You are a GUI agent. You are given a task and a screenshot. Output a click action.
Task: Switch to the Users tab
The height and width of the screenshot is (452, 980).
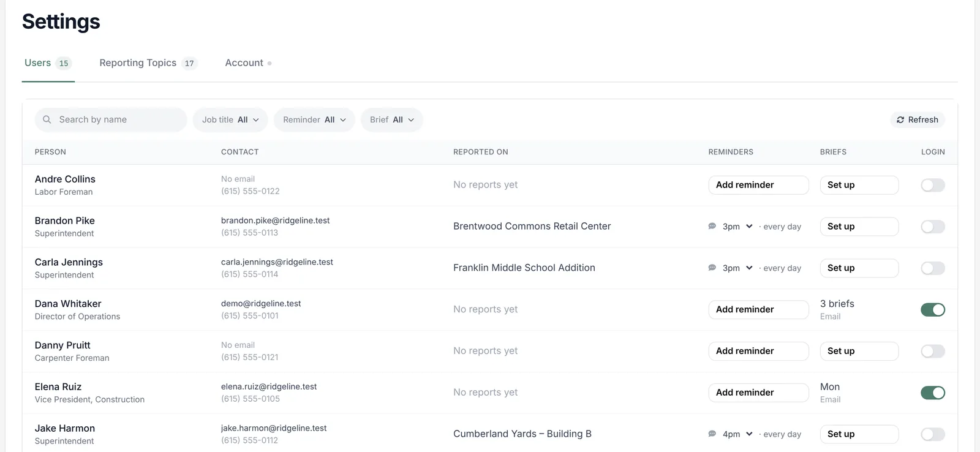[48, 63]
